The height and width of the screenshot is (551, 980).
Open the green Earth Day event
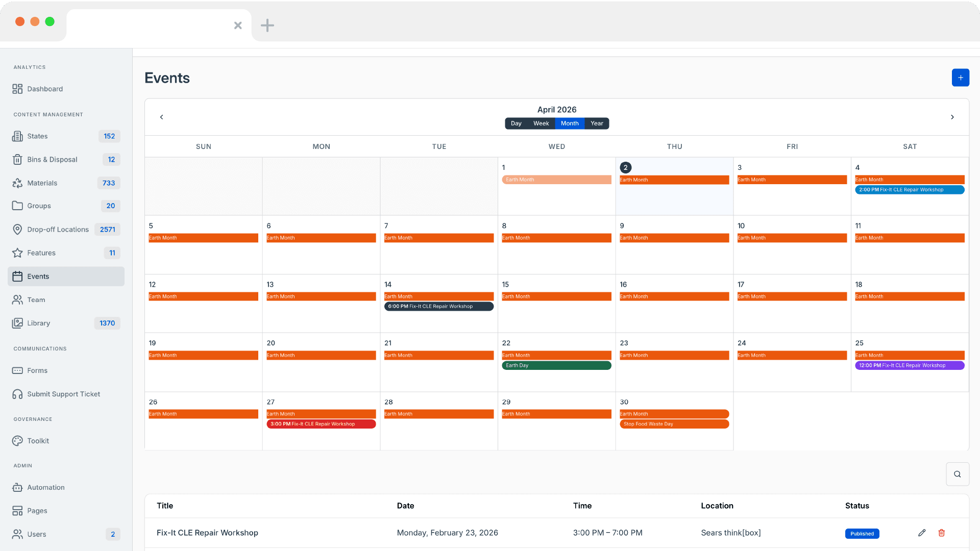(x=556, y=365)
